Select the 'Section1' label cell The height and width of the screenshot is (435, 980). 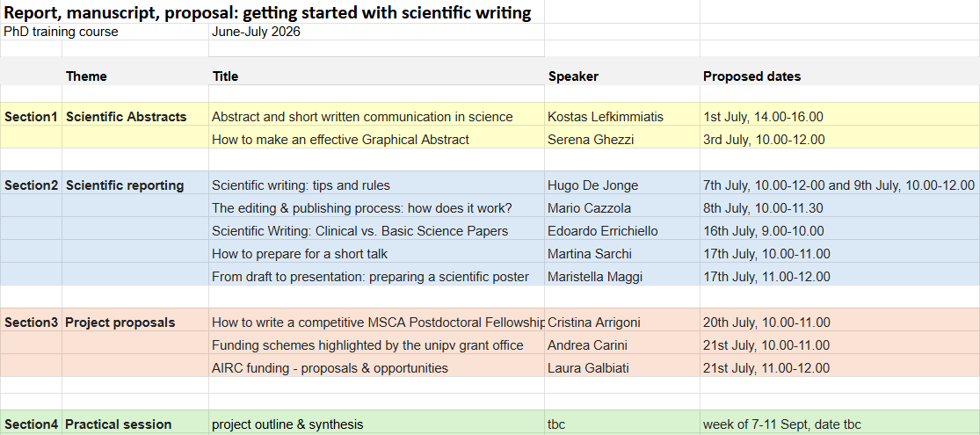31,117
